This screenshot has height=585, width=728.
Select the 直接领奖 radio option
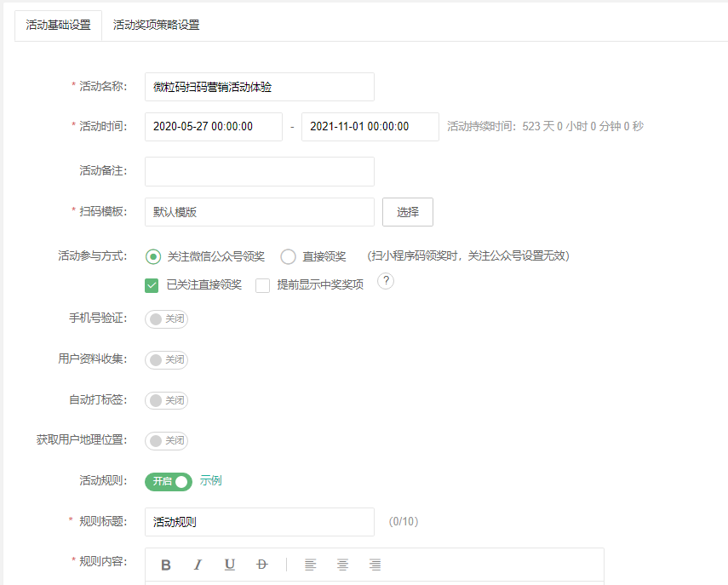(x=289, y=256)
